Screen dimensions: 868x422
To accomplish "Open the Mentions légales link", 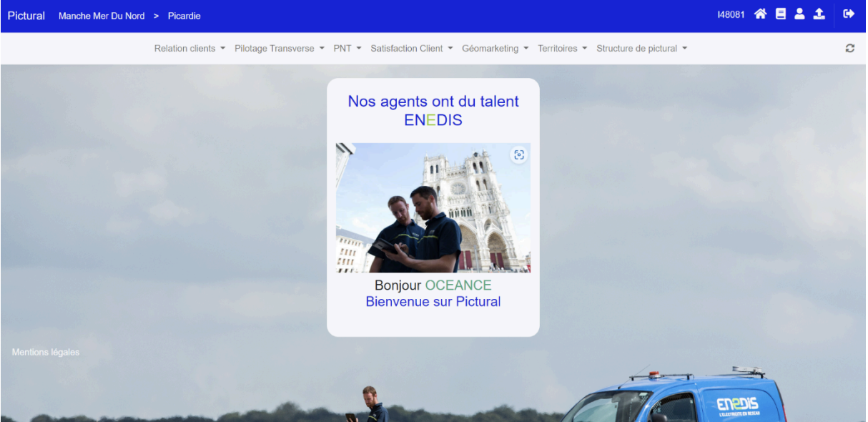I will pyautogui.click(x=46, y=353).
